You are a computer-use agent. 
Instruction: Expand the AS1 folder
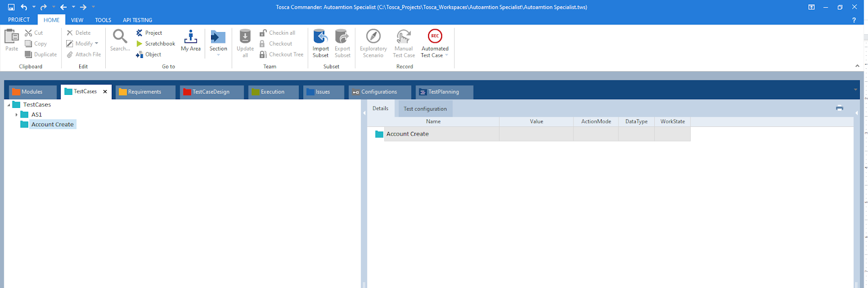click(x=16, y=114)
